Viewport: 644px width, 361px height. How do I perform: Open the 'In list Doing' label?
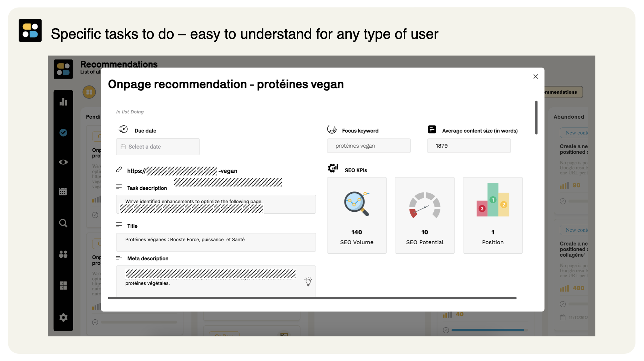pyautogui.click(x=130, y=111)
